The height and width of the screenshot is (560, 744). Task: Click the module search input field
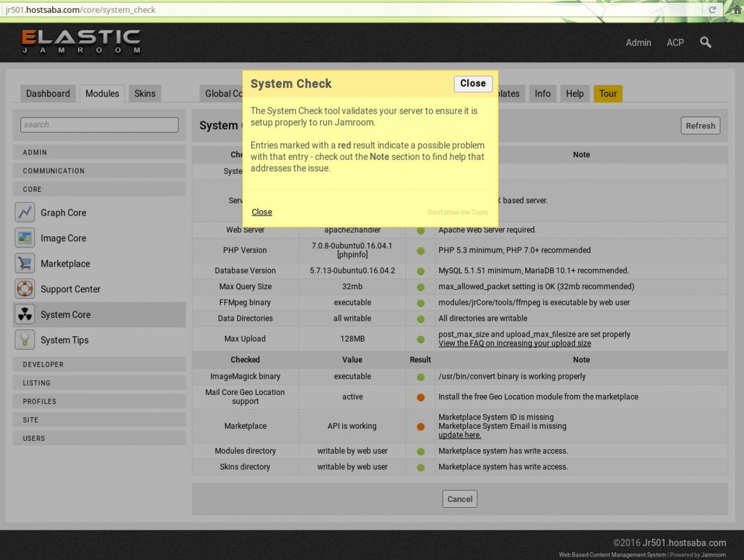[x=99, y=125]
